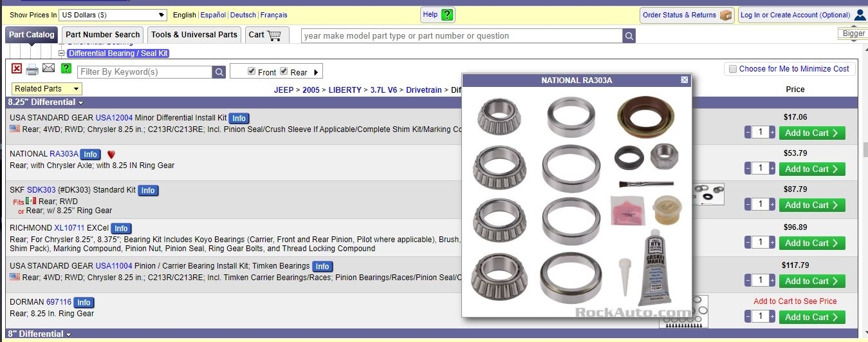This screenshot has width=868, height=342.
Task: Click the email envelope icon
Action: 49,68
